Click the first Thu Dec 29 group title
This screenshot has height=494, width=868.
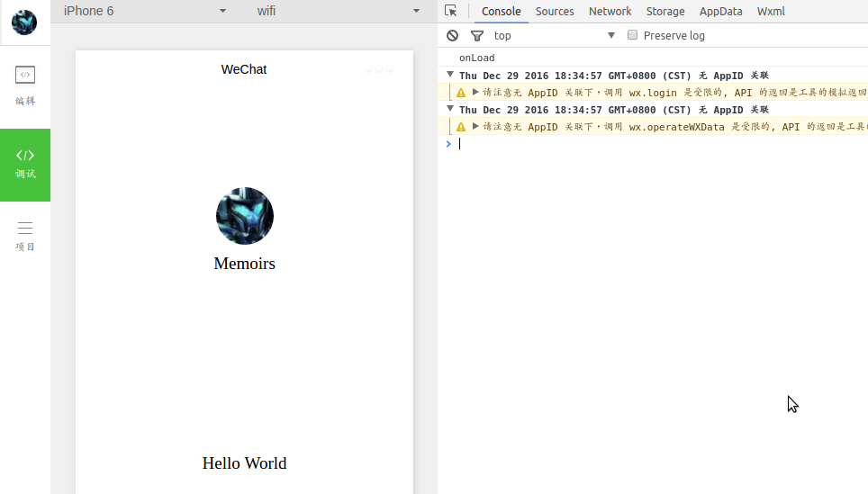614,76
